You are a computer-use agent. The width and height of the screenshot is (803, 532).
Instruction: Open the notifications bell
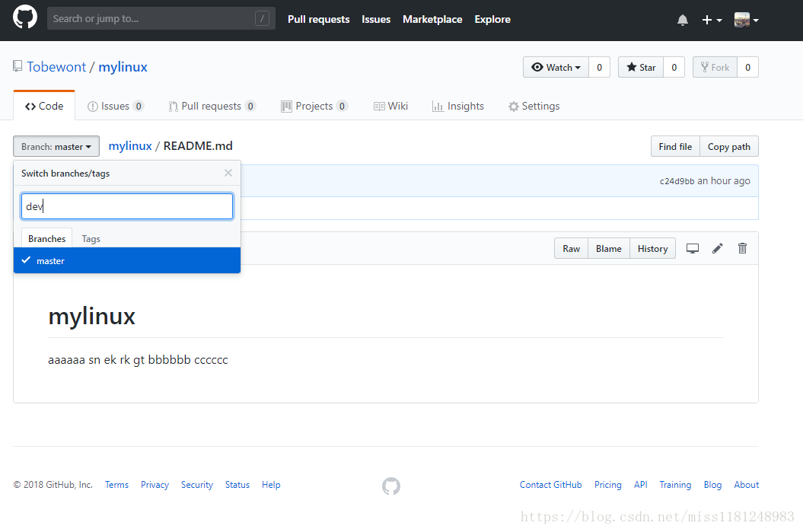click(682, 20)
